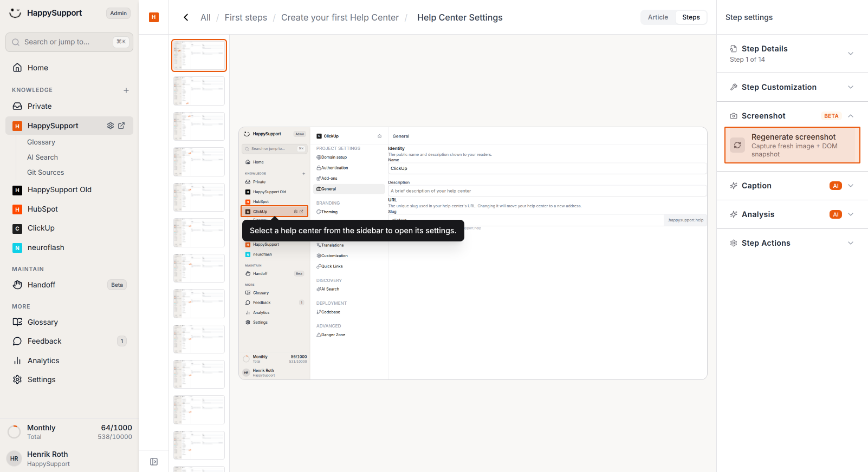Collapse the Screenshot section
The height and width of the screenshot is (472, 868).
coord(851,116)
